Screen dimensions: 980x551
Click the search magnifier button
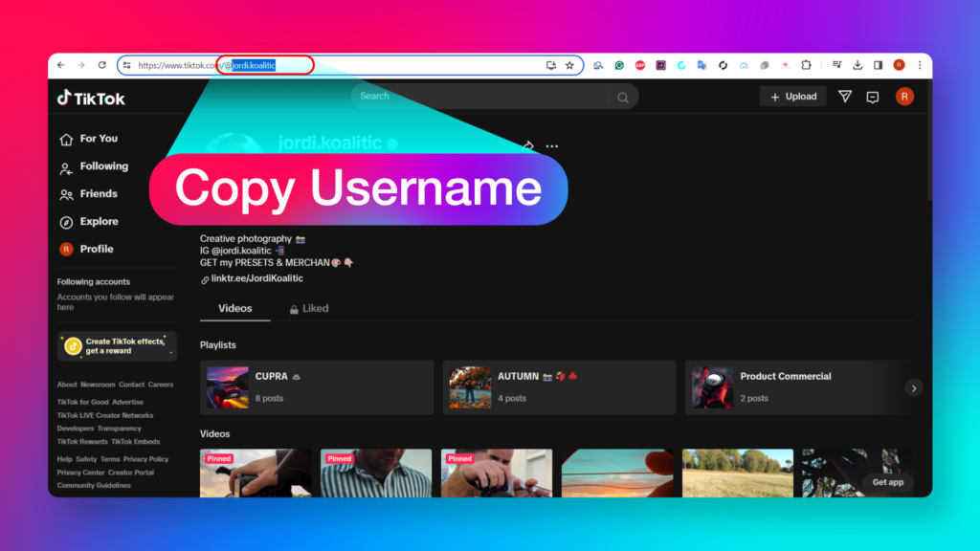[x=622, y=98]
